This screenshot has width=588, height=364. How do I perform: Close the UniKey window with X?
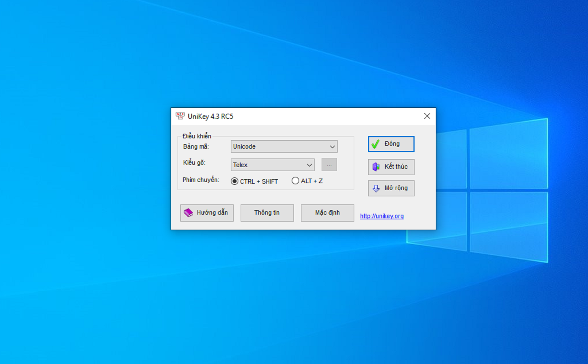pyautogui.click(x=427, y=116)
